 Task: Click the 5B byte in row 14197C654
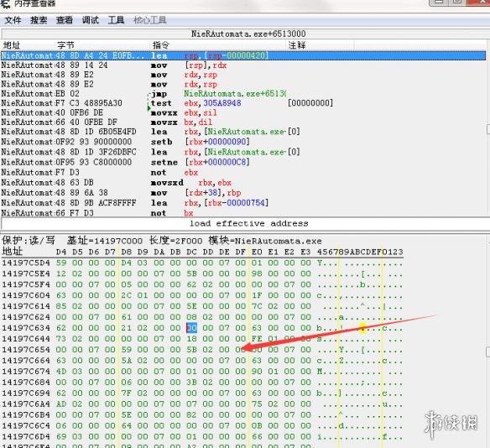coord(191,349)
